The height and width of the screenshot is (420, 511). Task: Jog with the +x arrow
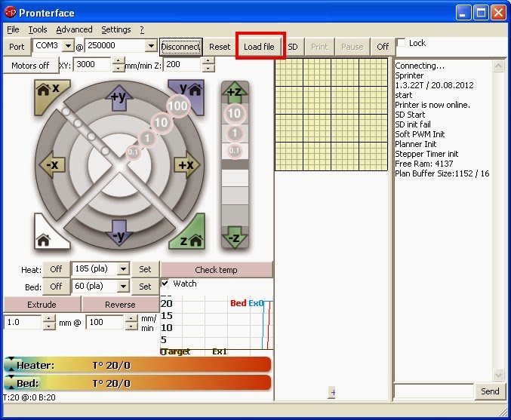186,164
